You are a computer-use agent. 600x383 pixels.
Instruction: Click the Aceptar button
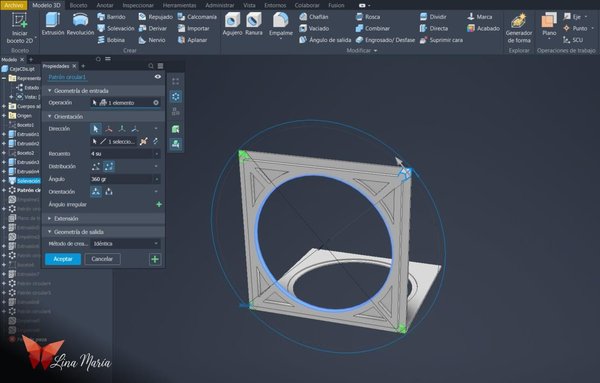63,259
